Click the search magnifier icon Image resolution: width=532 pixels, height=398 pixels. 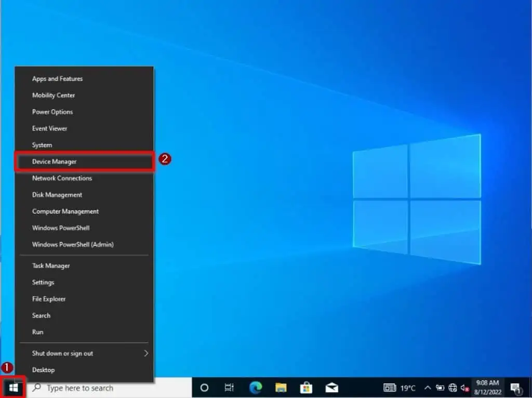pos(36,388)
